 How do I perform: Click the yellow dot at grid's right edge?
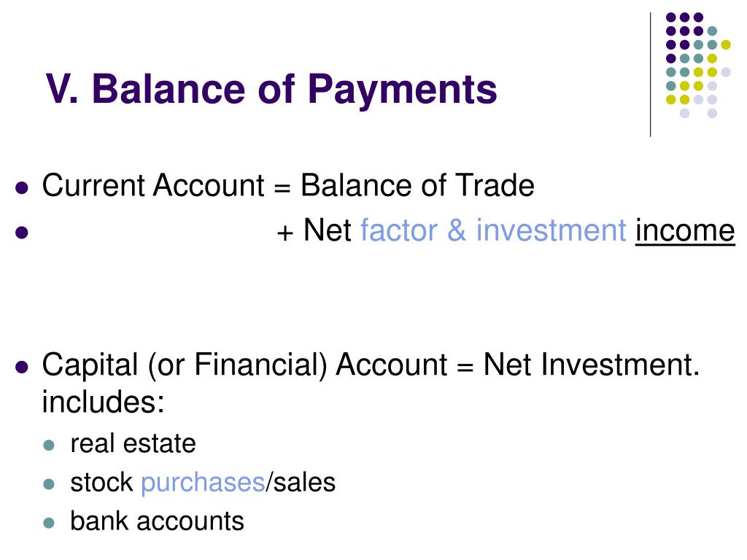click(x=726, y=44)
